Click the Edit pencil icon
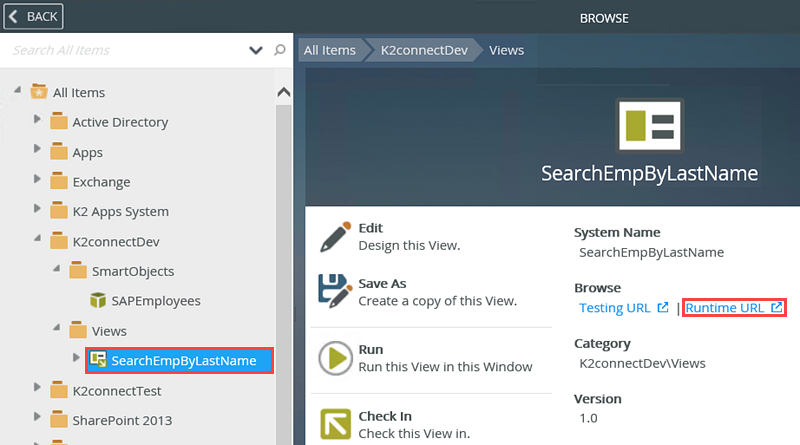 [x=335, y=236]
